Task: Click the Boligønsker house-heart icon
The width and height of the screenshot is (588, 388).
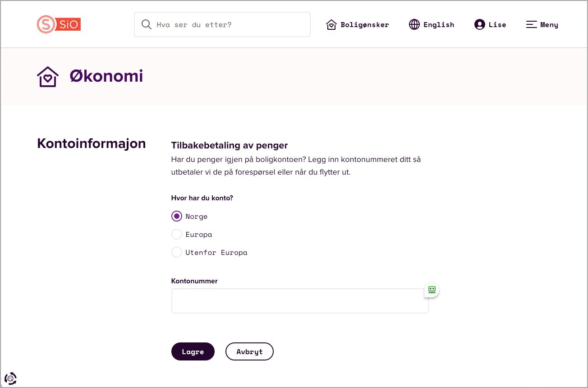Action: tap(331, 25)
